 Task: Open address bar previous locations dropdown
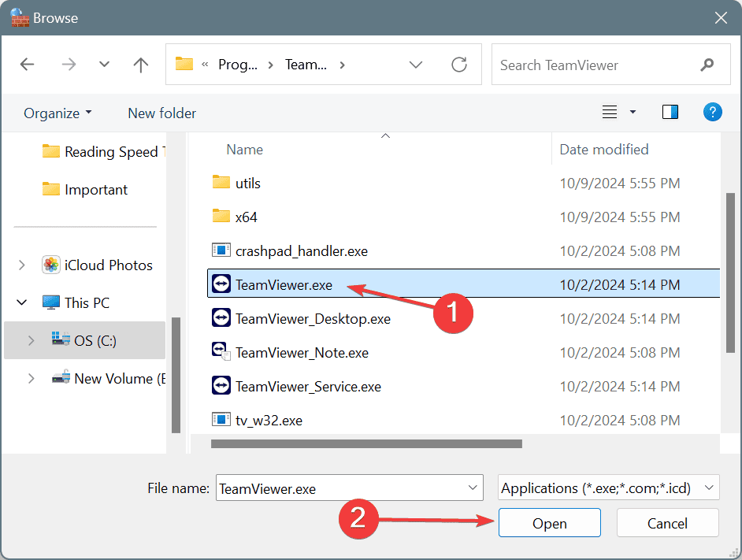point(415,65)
